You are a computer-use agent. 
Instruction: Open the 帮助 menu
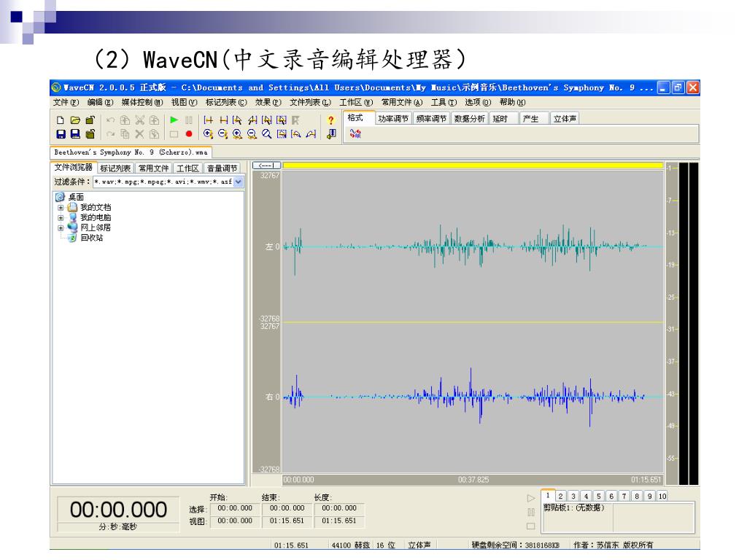513,102
